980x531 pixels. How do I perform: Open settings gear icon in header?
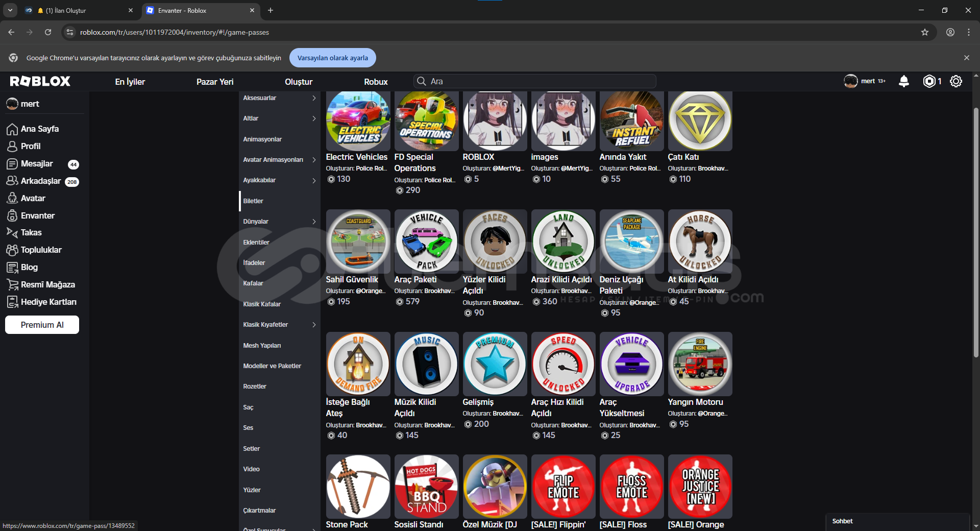pyautogui.click(x=956, y=81)
